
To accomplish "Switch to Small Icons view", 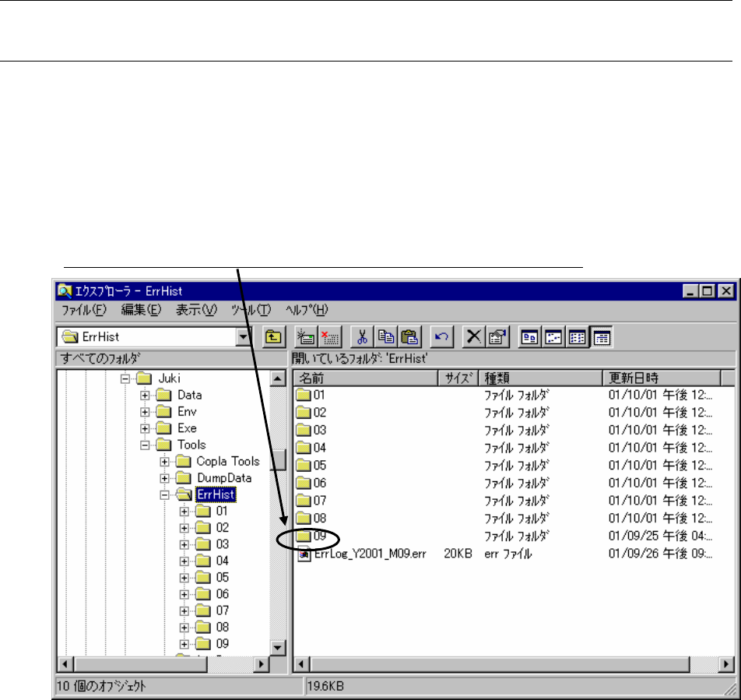I will pyautogui.click(x=553, y=337).
